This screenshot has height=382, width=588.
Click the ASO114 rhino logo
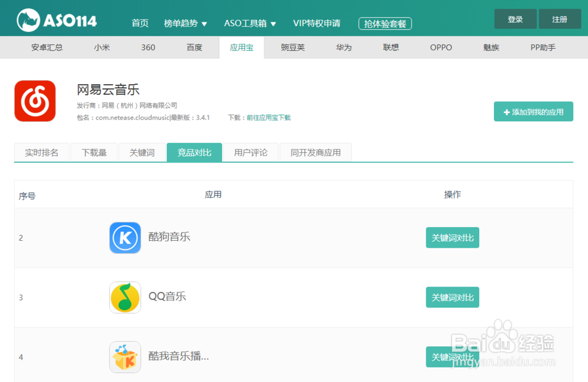pyautogui.click(x=57, y=20)
